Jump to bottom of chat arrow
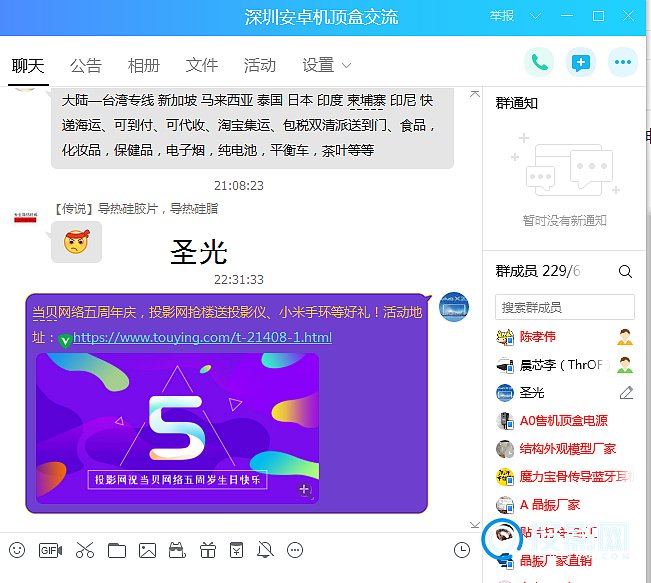The image size is (651, 583). (475, 525)
